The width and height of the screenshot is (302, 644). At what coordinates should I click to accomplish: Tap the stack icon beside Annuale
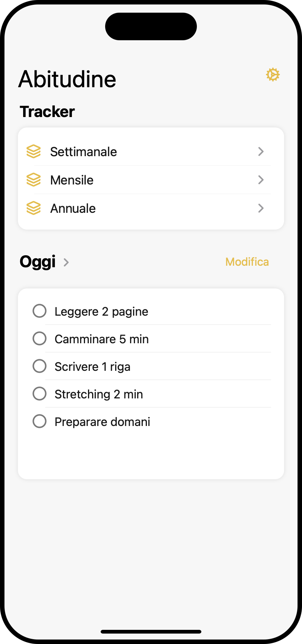[34, 208]
